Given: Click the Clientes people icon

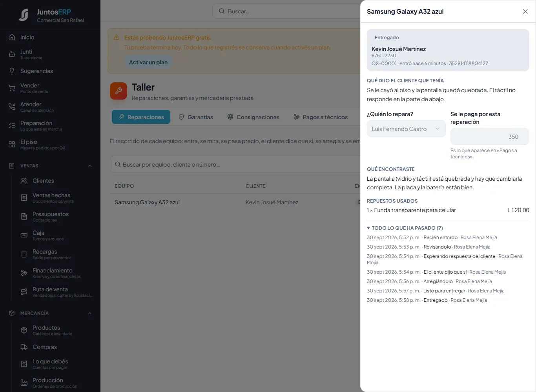Looking at the screenshot, I should tap(24, 181).
